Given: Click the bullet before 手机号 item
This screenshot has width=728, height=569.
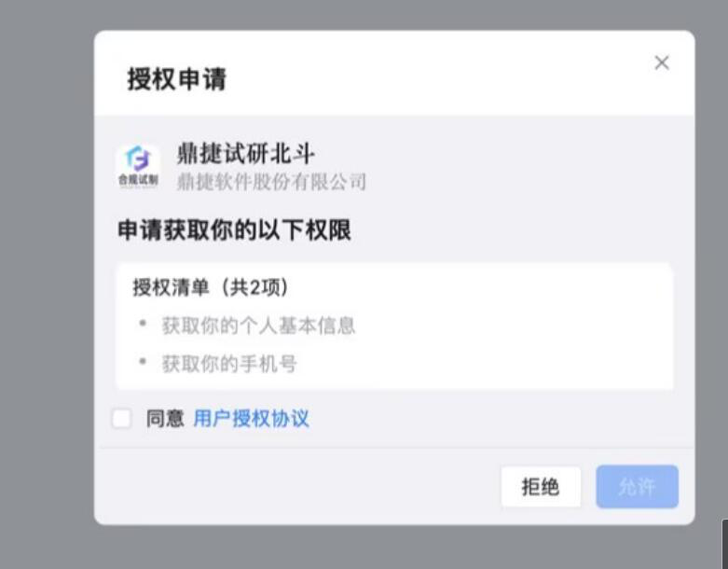Looking at the screenshot, I should (x=143, y=361).
